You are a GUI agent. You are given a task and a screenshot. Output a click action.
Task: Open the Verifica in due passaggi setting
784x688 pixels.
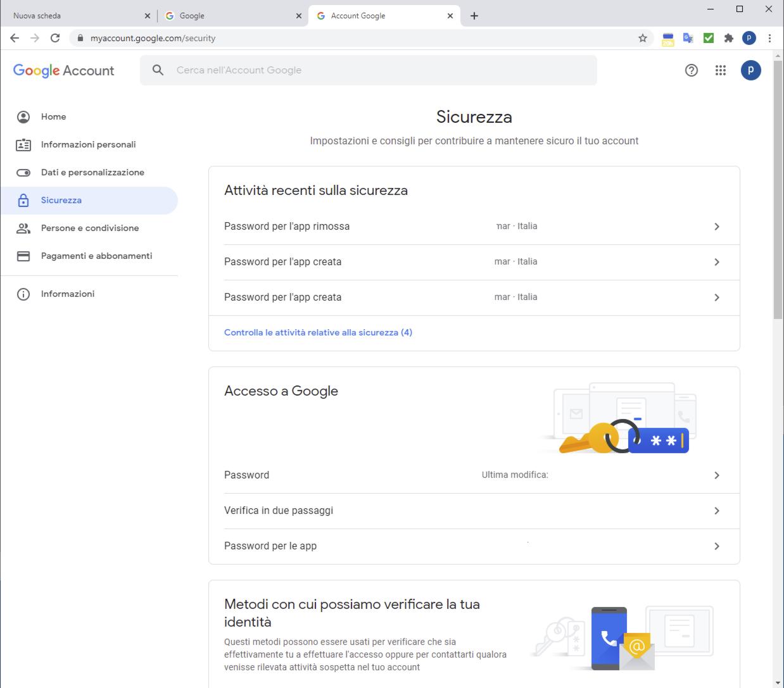coord(474,511)
